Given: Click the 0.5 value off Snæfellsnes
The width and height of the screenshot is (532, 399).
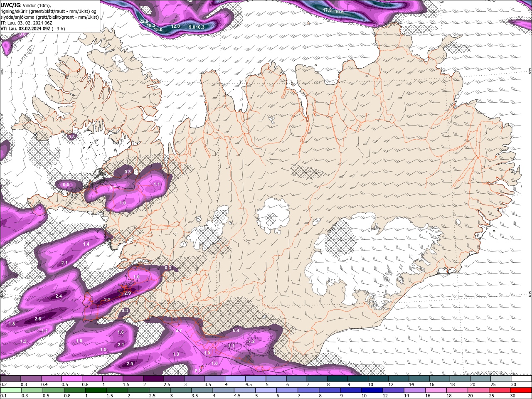Looking at the screenshot, I should coord(66,185).
